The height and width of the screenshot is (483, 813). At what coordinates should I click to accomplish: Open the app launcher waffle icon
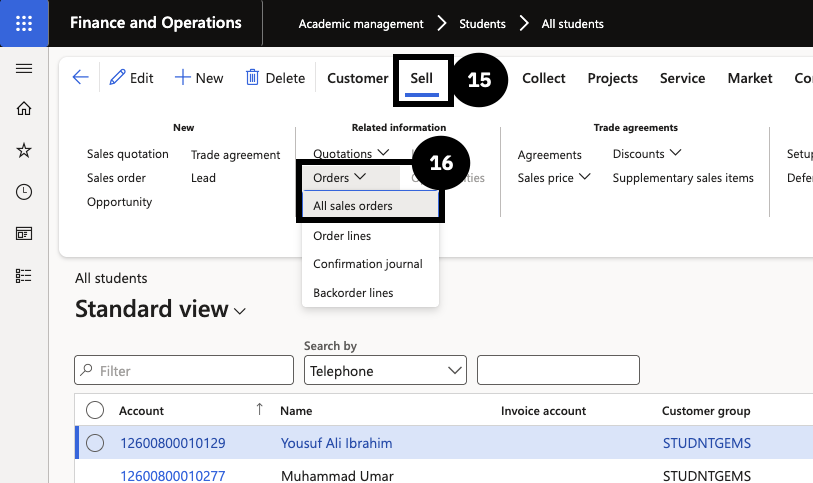point(24,23)
